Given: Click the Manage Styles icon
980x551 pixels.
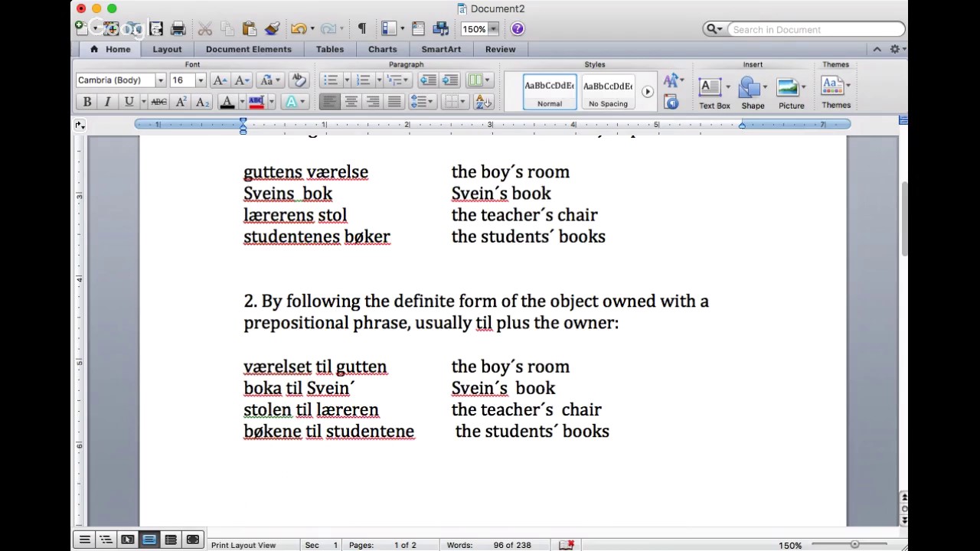Looking at the screenshot, I should point(671,102).
